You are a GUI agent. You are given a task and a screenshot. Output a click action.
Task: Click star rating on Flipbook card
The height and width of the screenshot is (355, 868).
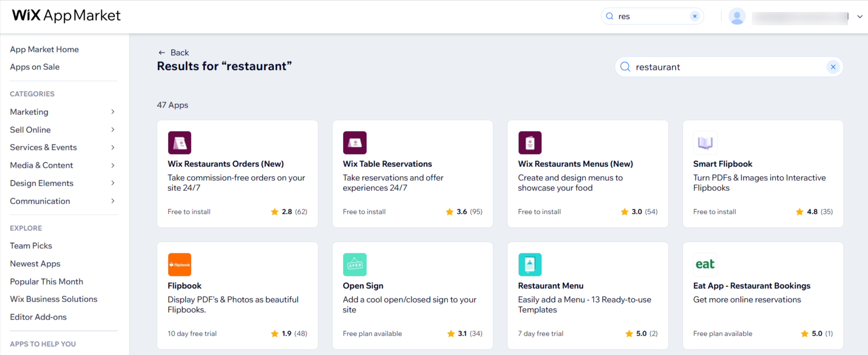[289, 333]
